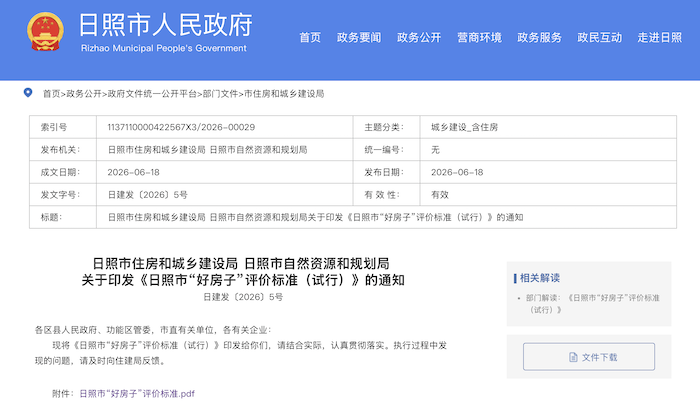Screen dimensions: 700x411
Task: Open 走进日照 navigation item
Action: [659, 37]
